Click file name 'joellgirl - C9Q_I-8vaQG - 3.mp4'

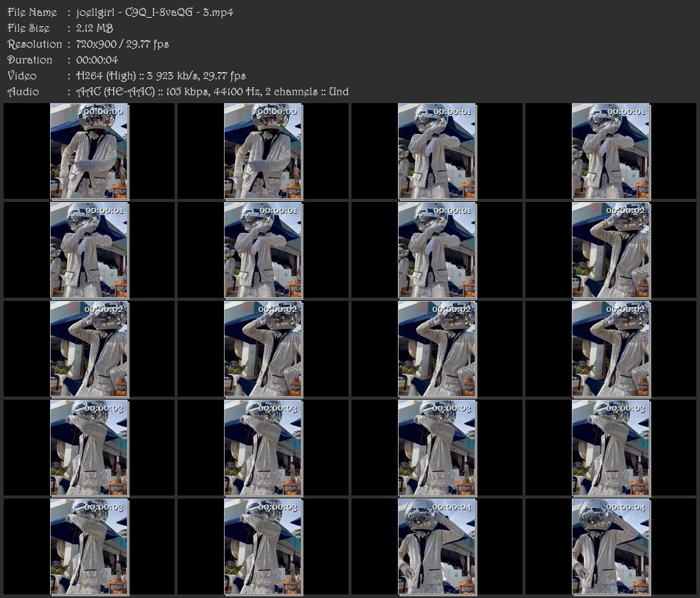(154, 12)
